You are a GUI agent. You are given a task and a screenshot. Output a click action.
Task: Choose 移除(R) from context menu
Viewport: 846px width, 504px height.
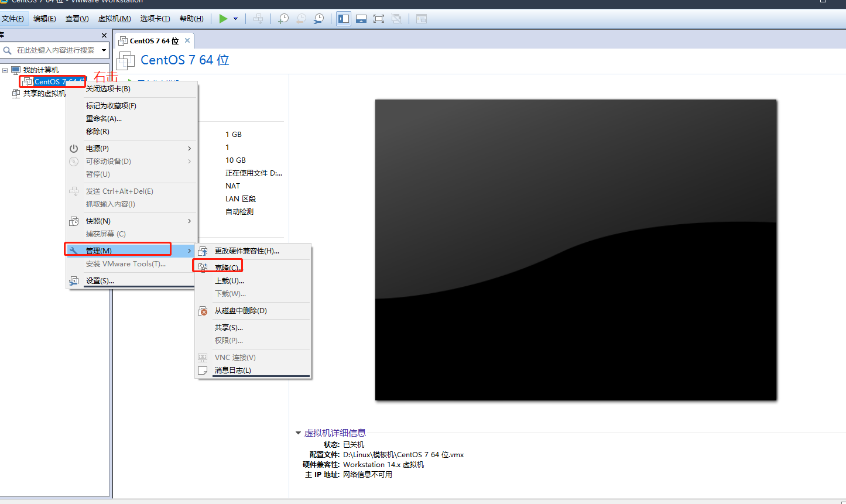[132, 132]
